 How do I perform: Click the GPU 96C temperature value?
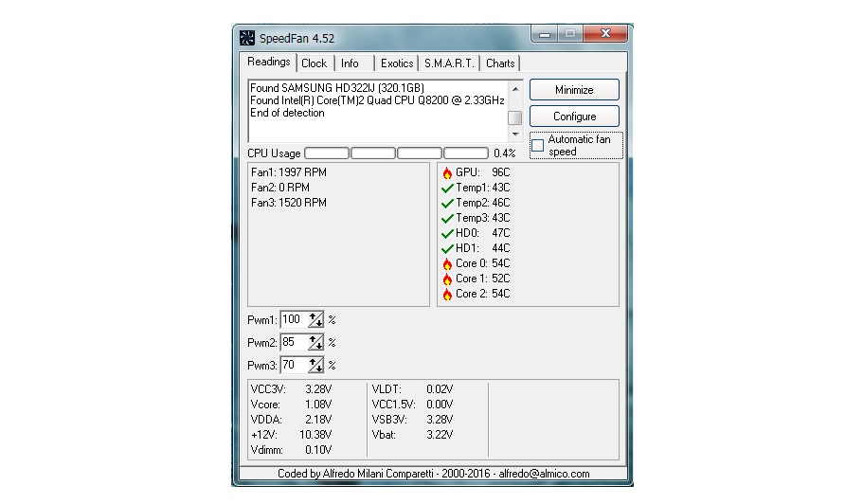(x=501, y=172)
